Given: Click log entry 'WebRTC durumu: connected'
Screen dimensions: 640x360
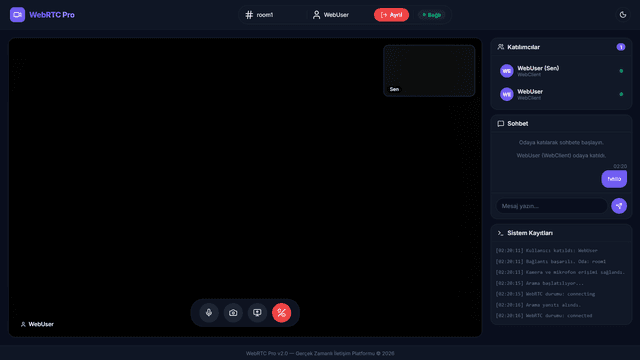Looking at the screenshot, I should point(544,316).
